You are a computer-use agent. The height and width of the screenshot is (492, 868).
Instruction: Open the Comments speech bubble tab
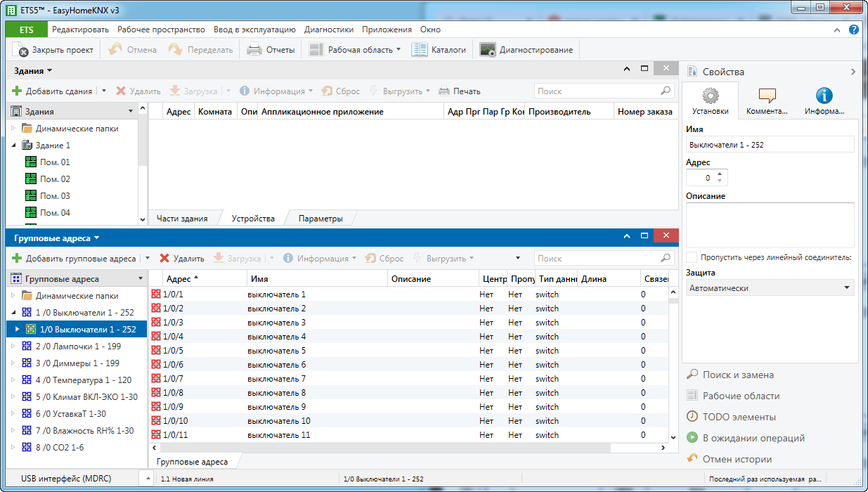[x=767, y=96]
